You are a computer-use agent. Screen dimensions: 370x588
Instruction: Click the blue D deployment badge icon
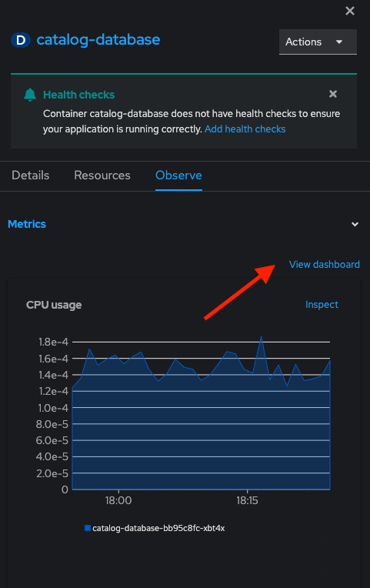click(x=21, y=40)
